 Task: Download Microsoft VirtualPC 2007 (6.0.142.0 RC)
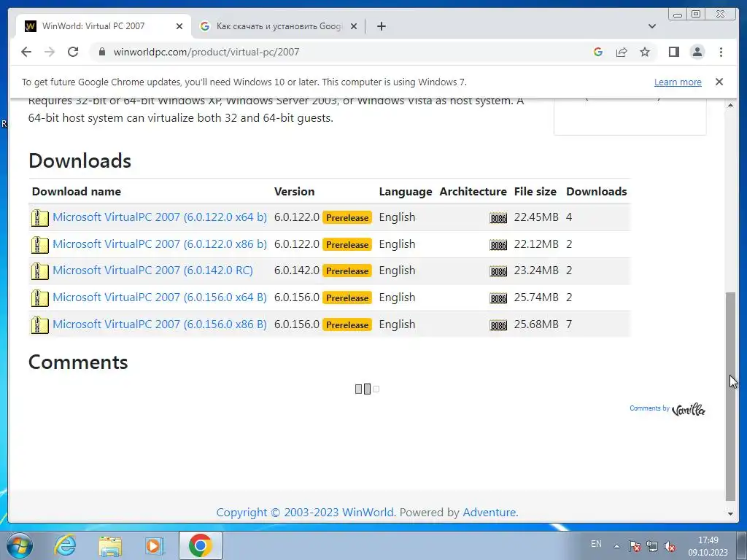[x=152, y=271]
